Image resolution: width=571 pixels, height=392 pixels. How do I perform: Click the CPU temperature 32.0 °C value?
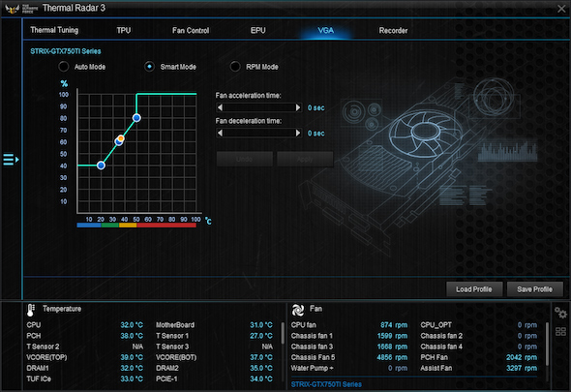[132, 325]
